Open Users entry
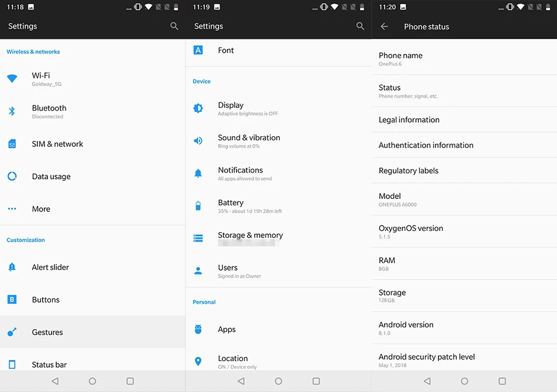Image resolution: width=557 pixels, height=392 pixels. [x=278, y=271]
